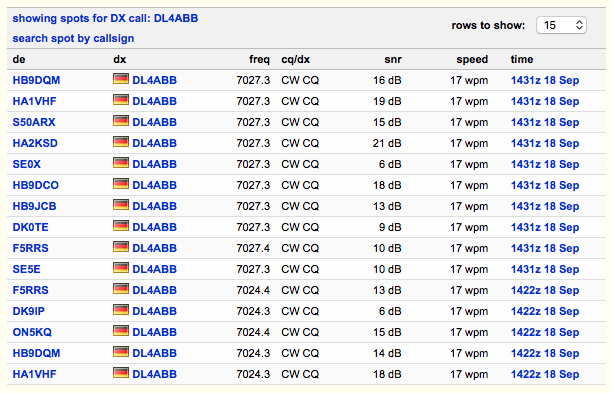612x393 pixels.
Task: Click 'CW CQ' in the HB9DCO row
Action: tap(300, 185)
